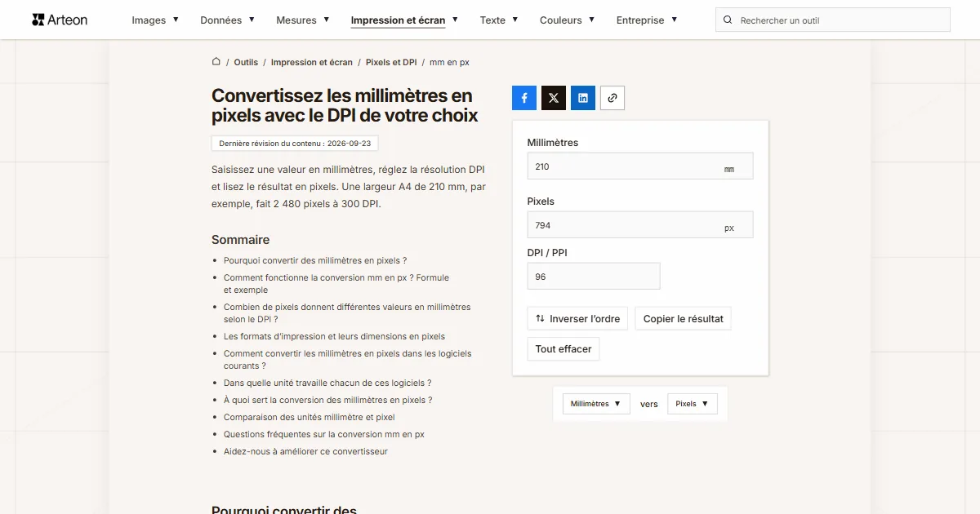The height and width of the screenshot is (514, 980).
Task: Open Pixels et DPI breadcrumb link
Action: pyautogui.click(x=391, y=62)
